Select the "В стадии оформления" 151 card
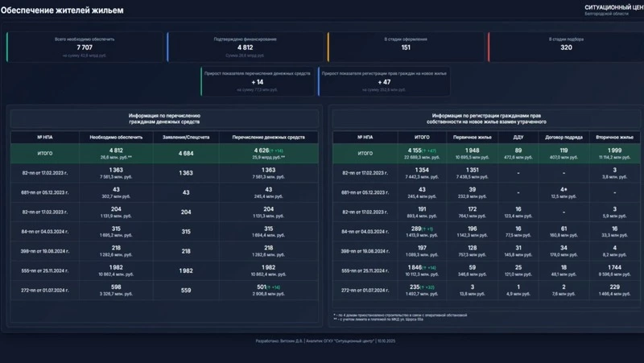 pos(405,47)
